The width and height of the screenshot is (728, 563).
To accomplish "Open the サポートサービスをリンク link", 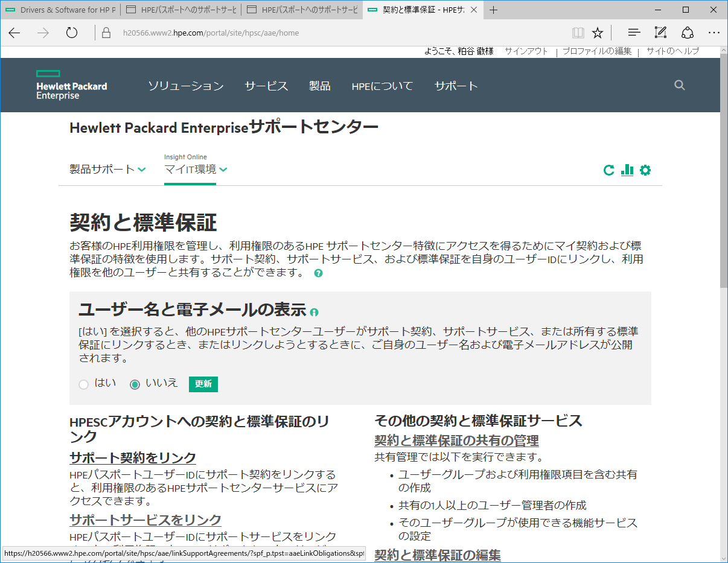I will 145,520.
